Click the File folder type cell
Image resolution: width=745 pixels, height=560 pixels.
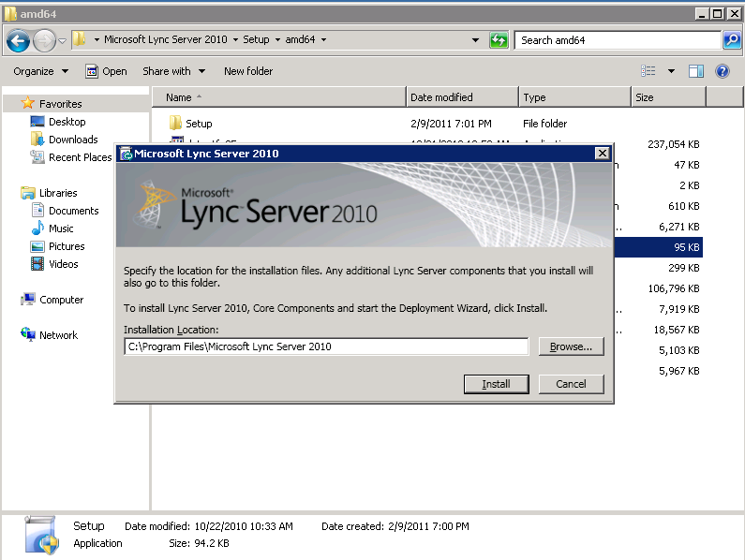coord(545,124)
